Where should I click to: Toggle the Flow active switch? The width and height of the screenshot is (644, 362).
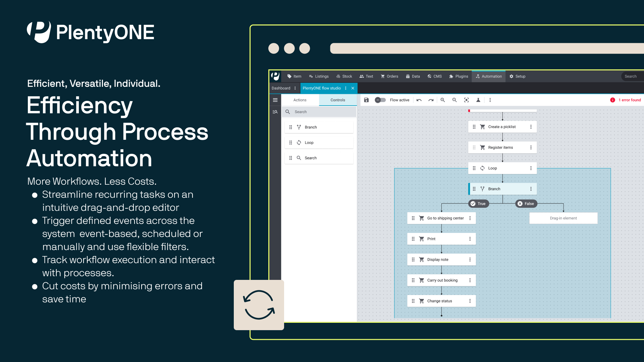tap(380, 100)
